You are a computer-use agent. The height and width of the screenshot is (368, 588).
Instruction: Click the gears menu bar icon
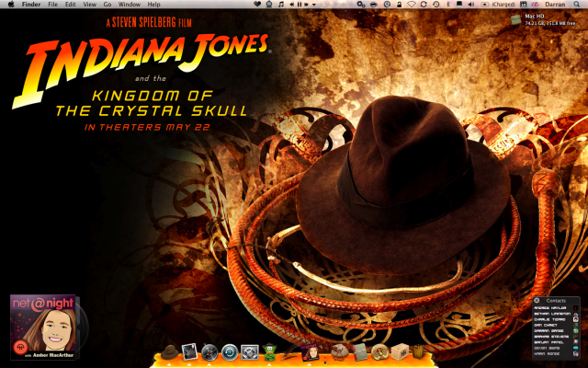(361, 5)
